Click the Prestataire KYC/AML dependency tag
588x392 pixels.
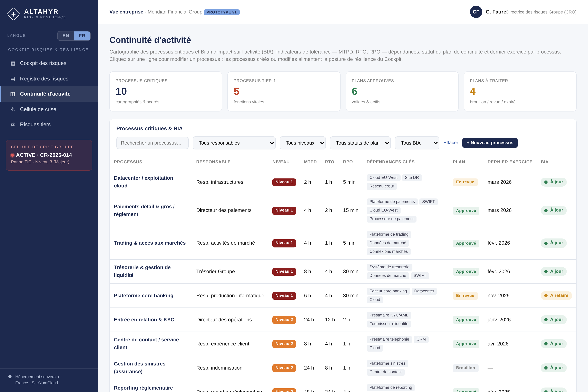click(x=389, y=315)
